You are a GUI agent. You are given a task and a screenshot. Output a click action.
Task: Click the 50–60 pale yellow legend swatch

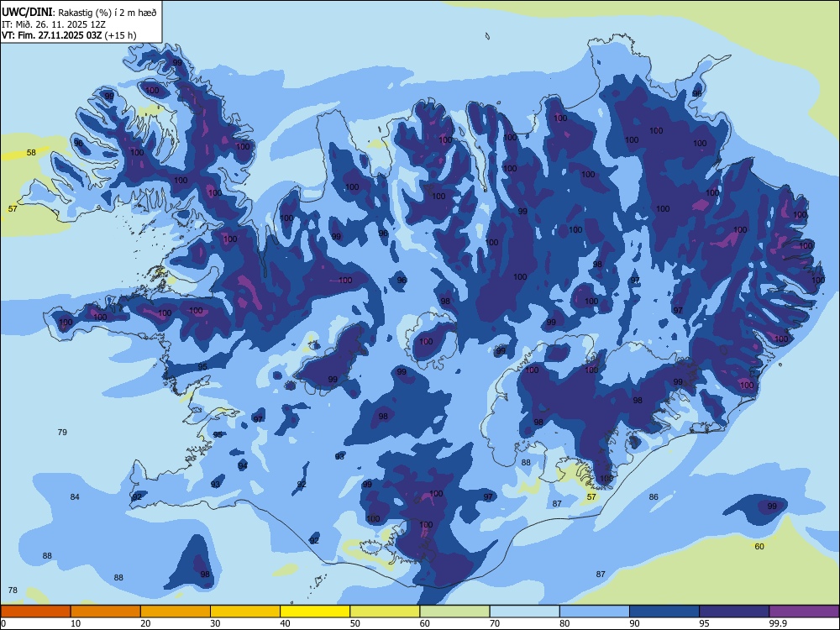coord(385,612)
